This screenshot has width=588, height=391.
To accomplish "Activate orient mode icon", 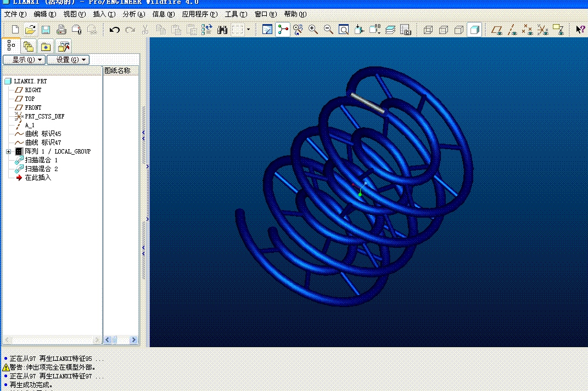I will (298, 30).
